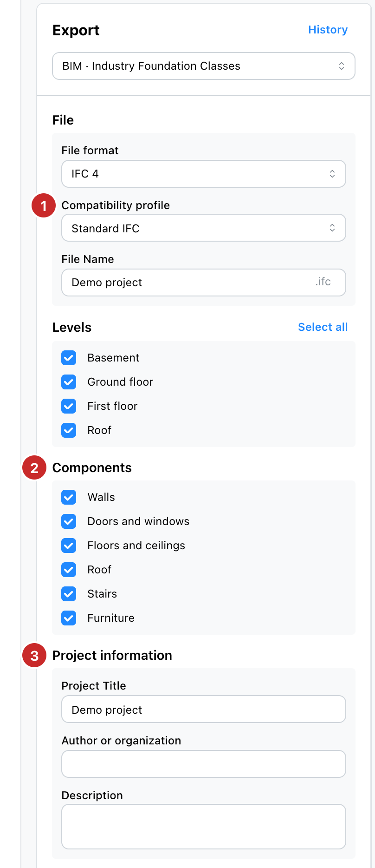The width and height of the screenshot is (375, 868).
Task: Disable the Furniture component checkbox
Action: click(69, 618)
